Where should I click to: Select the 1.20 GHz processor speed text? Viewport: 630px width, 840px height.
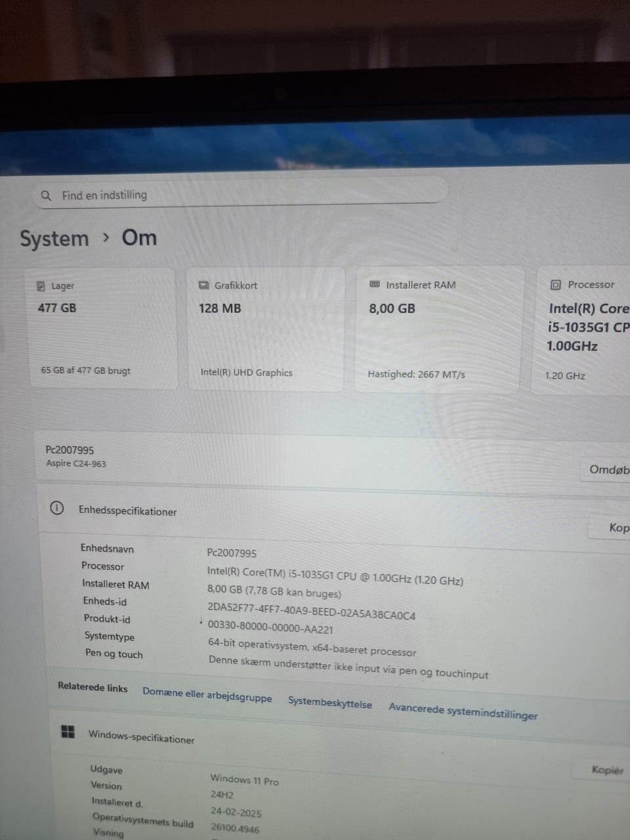[565, 375]
